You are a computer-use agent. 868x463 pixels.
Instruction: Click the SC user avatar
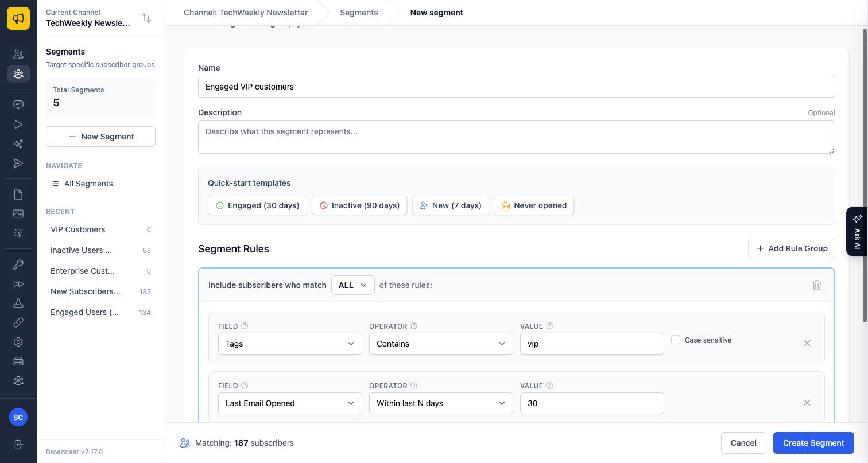click(18, 417)
